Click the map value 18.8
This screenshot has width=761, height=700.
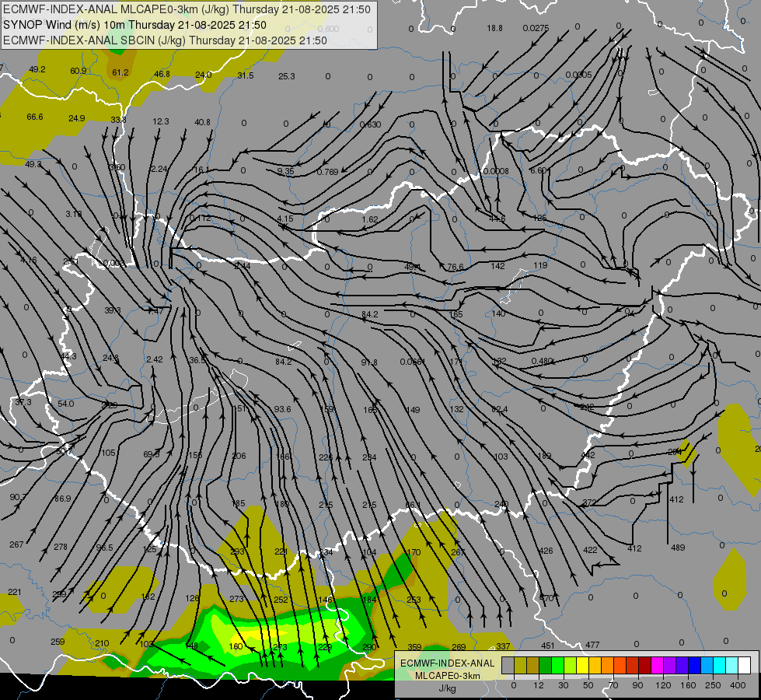tap(494, 28)
